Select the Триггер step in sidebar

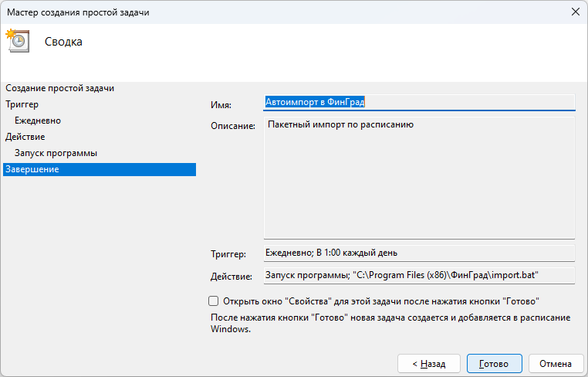tap(22, 104)
